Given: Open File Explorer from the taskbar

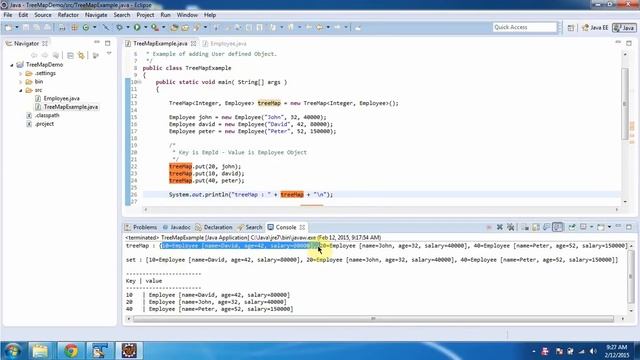Looking at the screenshot, I should coord(40,351).
